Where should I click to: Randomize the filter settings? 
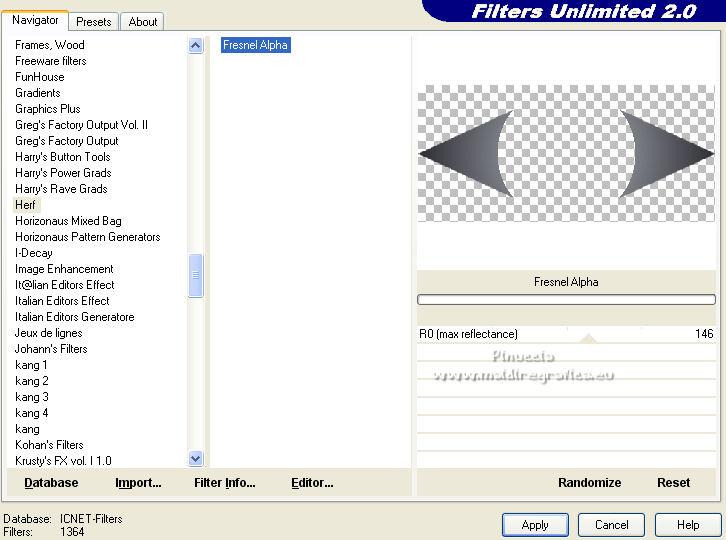pyautogui.click(x=589, y=483)
